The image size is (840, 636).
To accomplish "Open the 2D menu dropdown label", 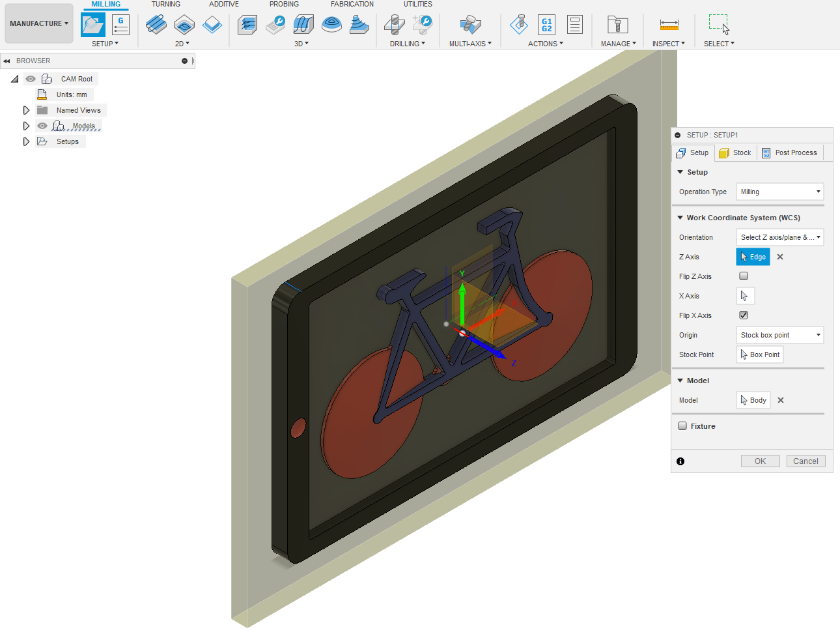I will (x=182, y=44).
